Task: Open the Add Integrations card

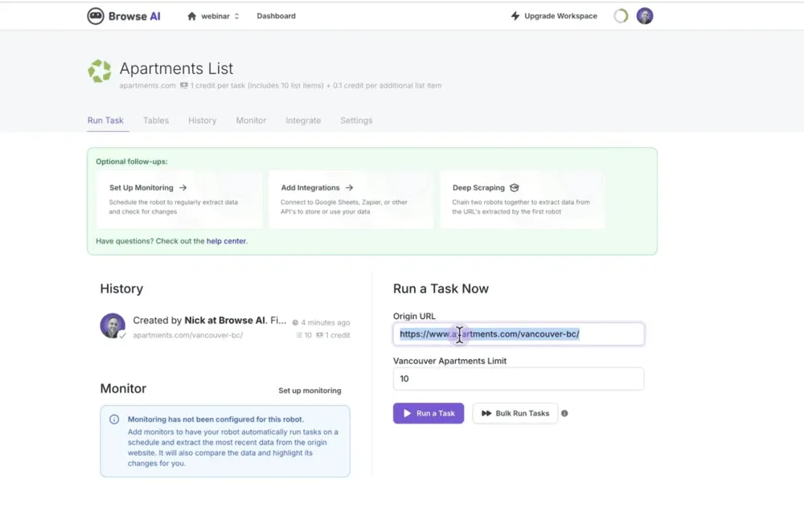Action: [351, 199]
